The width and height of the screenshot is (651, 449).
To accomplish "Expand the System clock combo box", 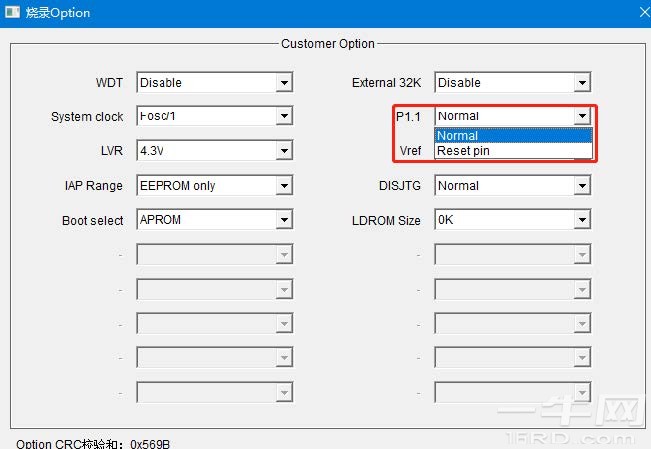I will 284,117.
